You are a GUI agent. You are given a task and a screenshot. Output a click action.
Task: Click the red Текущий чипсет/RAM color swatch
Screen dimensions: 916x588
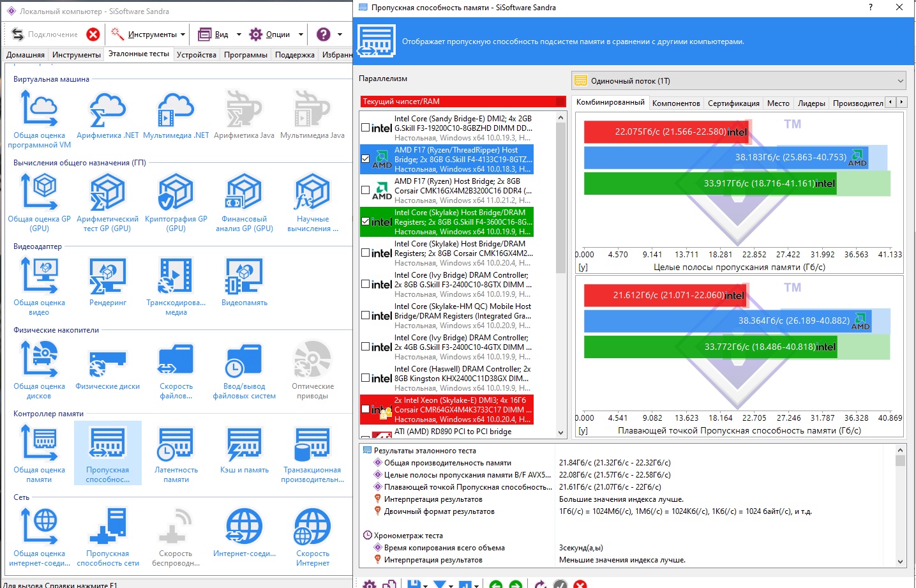coord(560,102)
